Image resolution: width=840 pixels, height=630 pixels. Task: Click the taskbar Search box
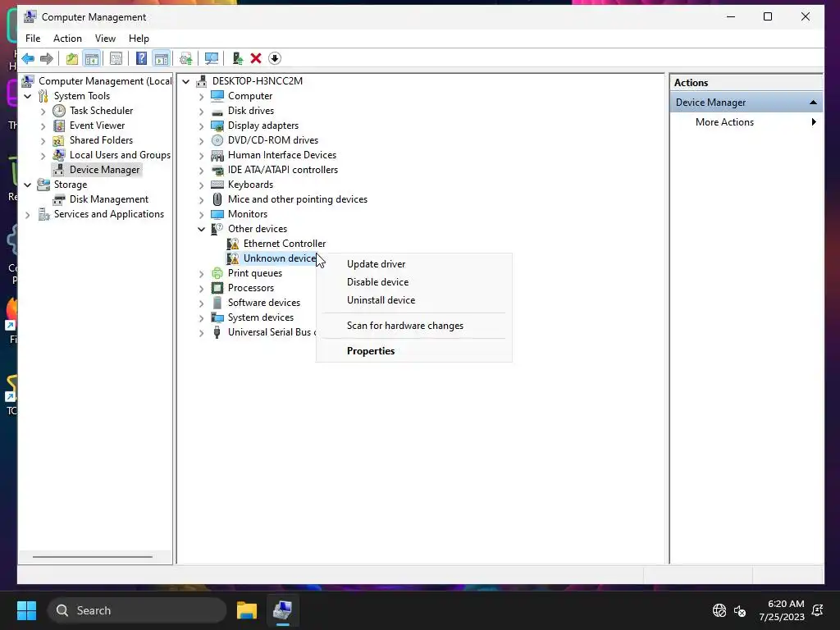[x=137, y=610]
